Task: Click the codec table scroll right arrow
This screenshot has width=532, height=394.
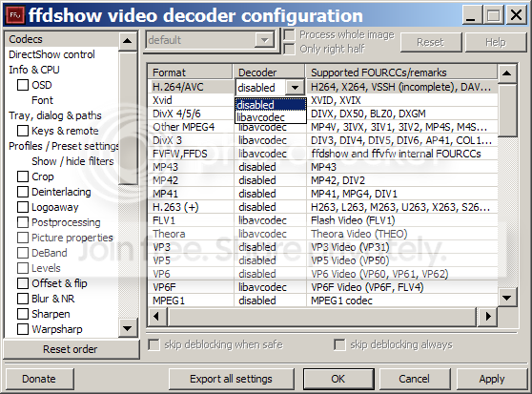Action: (487, 317)
